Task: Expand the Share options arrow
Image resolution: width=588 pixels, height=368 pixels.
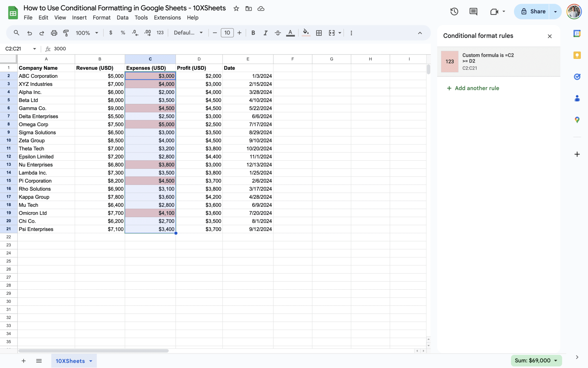Action: [x=555, y=11]
